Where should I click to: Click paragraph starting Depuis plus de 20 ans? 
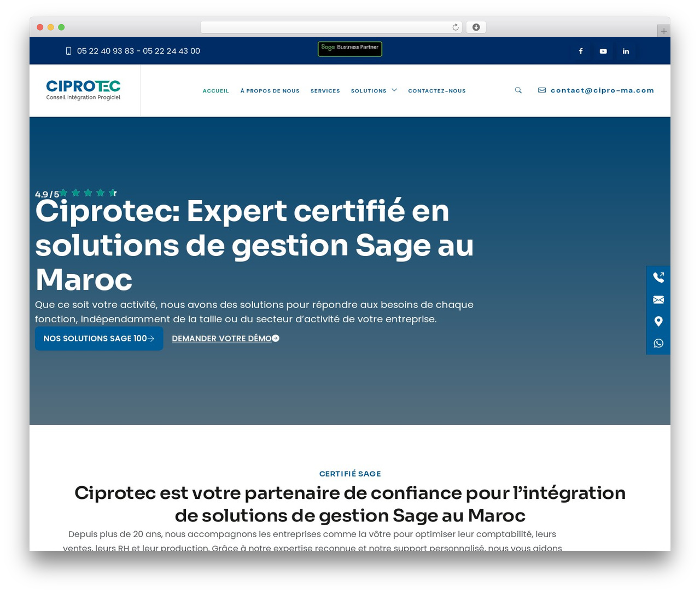click(x=312, y=540)
